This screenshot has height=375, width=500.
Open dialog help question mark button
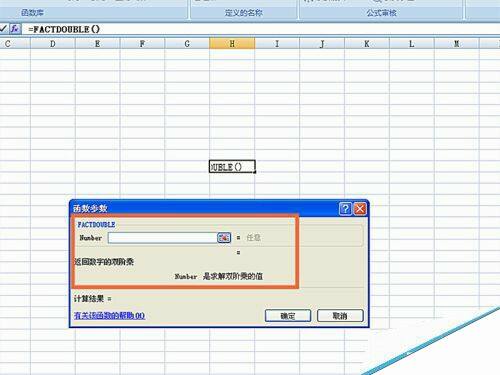click(x=345, y=209)
